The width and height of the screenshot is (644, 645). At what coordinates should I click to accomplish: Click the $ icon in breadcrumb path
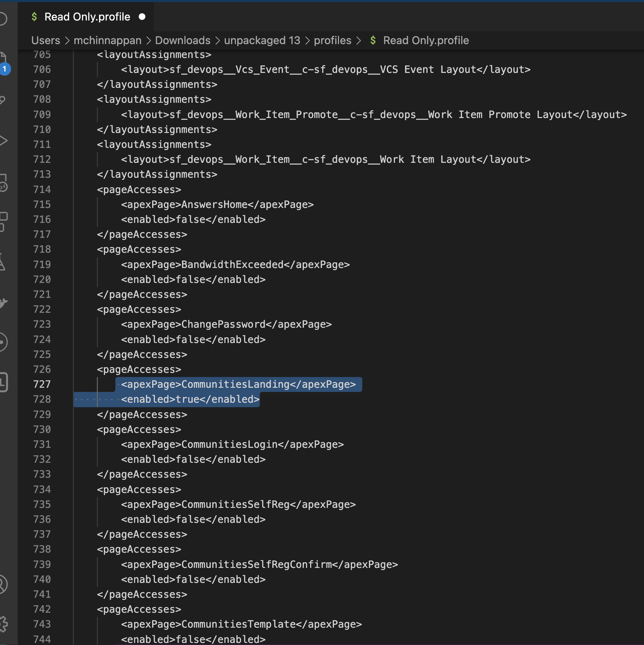(x=373, y=40)
